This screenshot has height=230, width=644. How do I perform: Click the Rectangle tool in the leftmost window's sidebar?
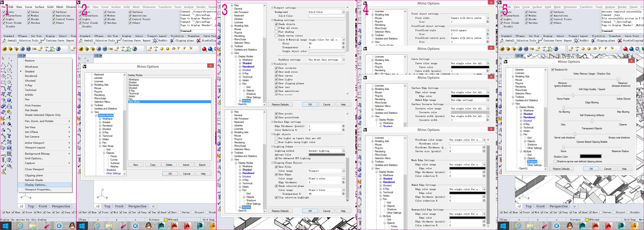click(x=3, y=82)
